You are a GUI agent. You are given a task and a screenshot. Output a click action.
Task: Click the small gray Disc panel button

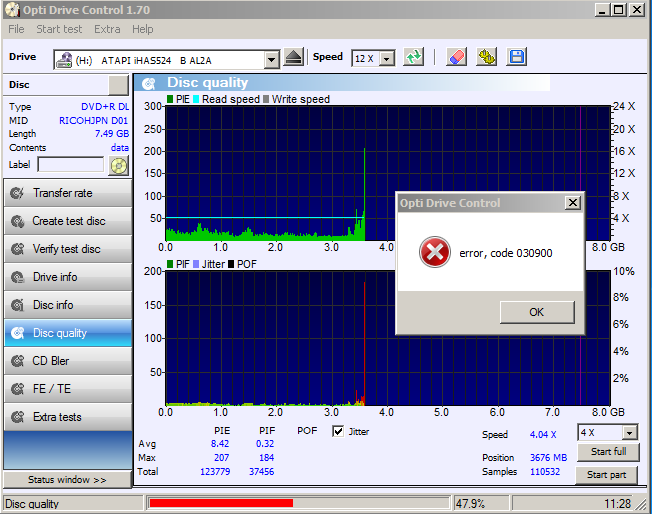click(119, 85)
